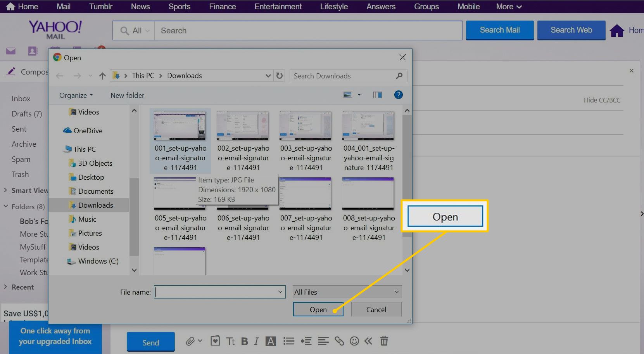Open the text color A icon

coord(271,341)
